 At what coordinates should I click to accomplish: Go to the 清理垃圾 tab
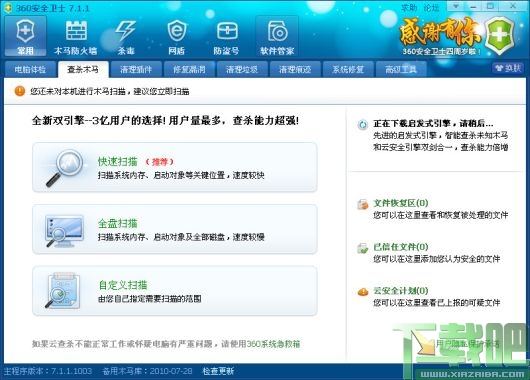(242, 70)
